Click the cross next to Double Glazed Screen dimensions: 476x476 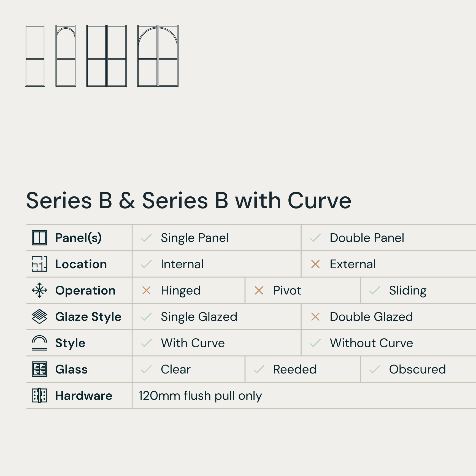coord(315,317)
